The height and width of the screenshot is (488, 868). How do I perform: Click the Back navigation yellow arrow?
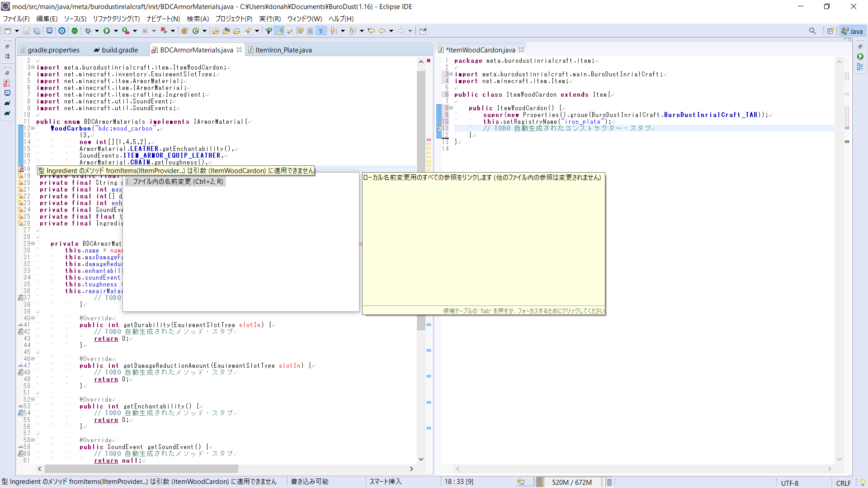click(382, 31)
